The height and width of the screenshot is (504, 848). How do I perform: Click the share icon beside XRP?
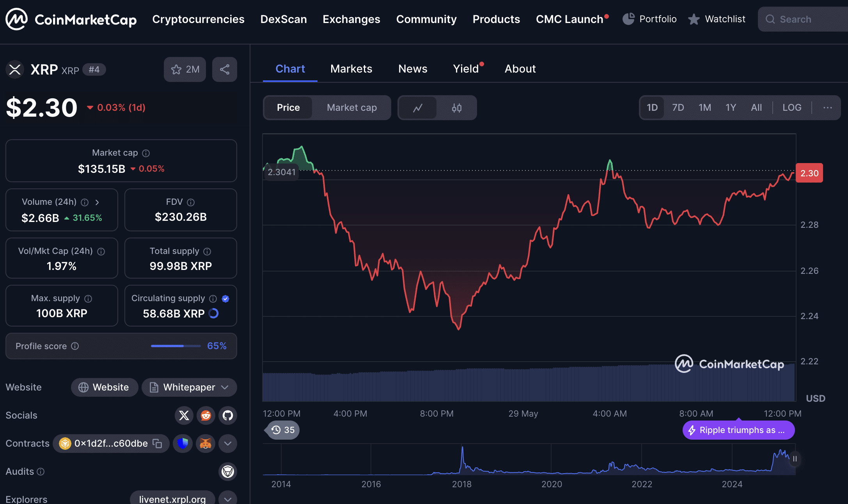coord(225,69)
